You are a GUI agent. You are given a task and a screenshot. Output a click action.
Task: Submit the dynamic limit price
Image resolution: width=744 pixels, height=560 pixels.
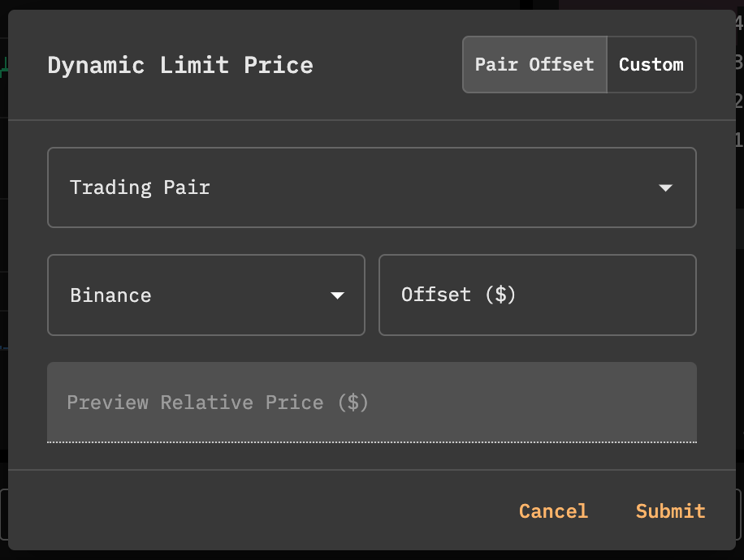(670, 511)
